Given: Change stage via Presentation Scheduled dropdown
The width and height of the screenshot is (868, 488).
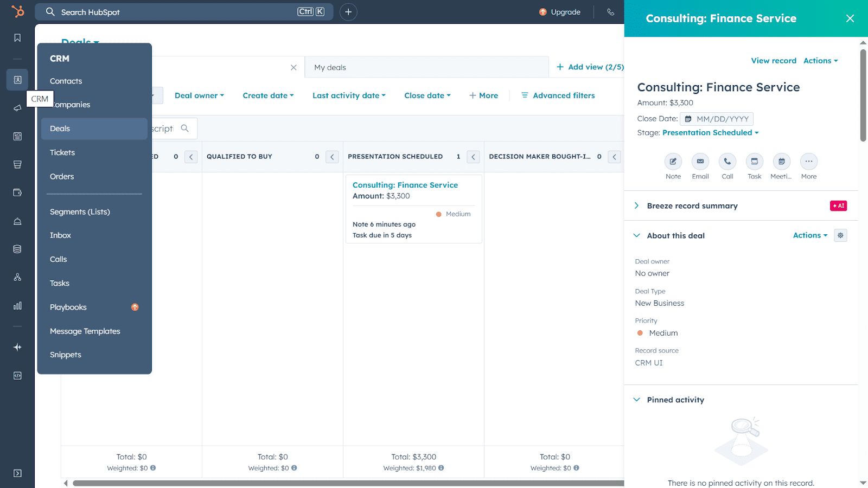Looking at the screenshot, I should click(710, 133).
